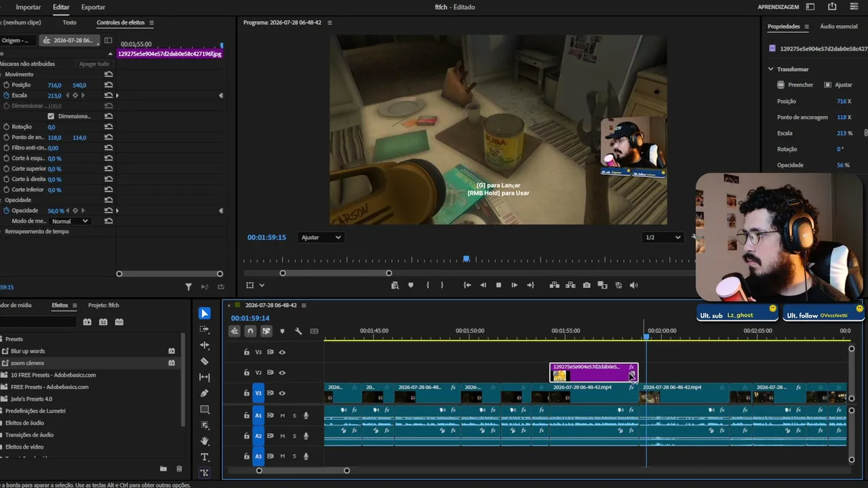This screenshot has height=488, width=868.
Task: Add a marker in the timeline
Action: click(x=282, y=331)
